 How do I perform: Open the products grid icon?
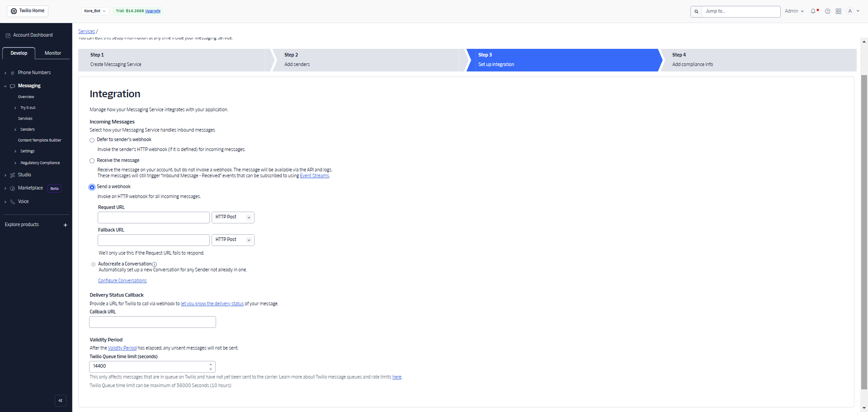click(838, 11)
